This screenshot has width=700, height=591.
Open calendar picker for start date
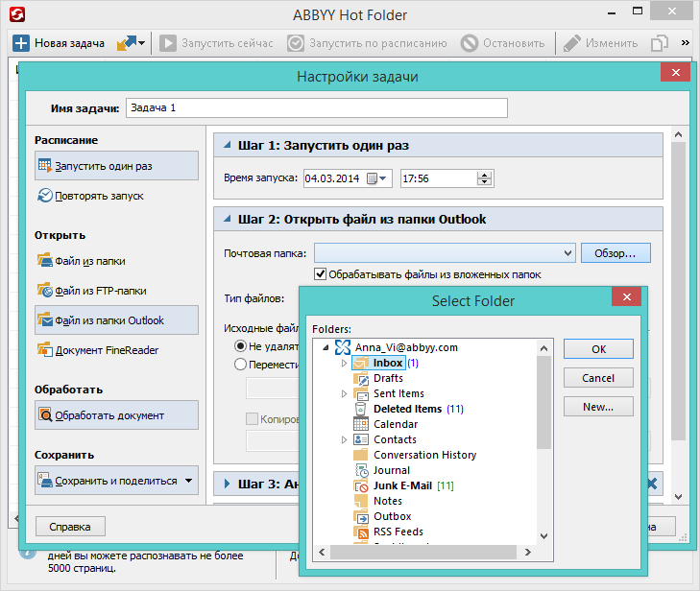pyautogui.click(x=376, y=178)
